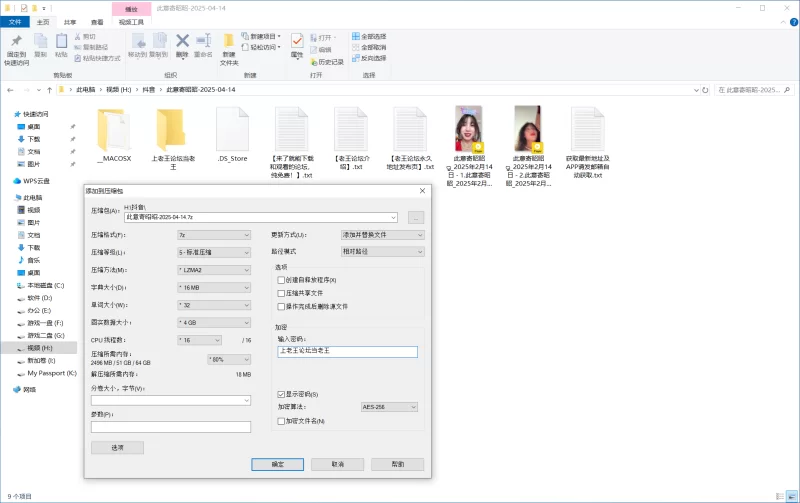The width and height of the screenshot is (800, 503).
Task: Click into the password input field
Action: click(347, 351)
